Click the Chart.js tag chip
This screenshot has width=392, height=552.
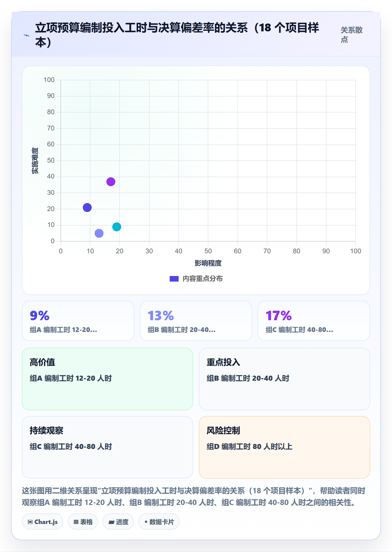tap(43, 522)
